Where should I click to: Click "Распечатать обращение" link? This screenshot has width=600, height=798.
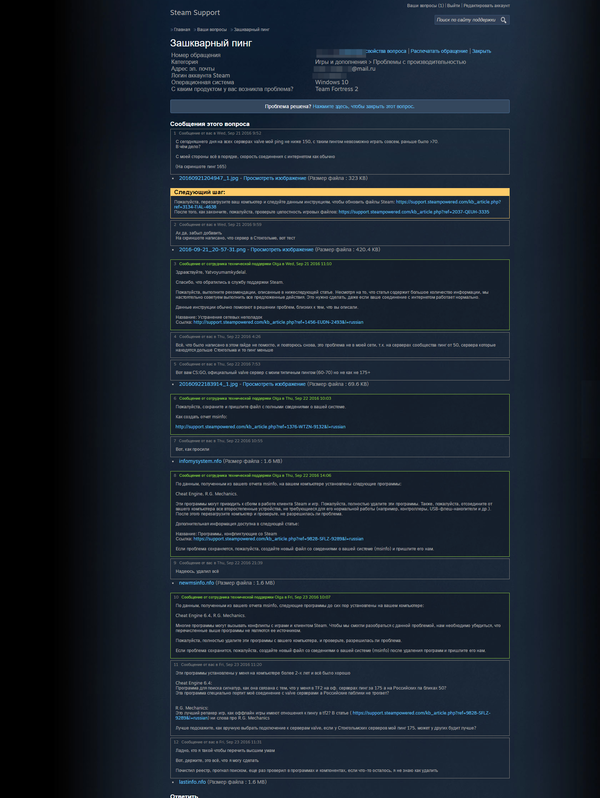click(439, 51)
